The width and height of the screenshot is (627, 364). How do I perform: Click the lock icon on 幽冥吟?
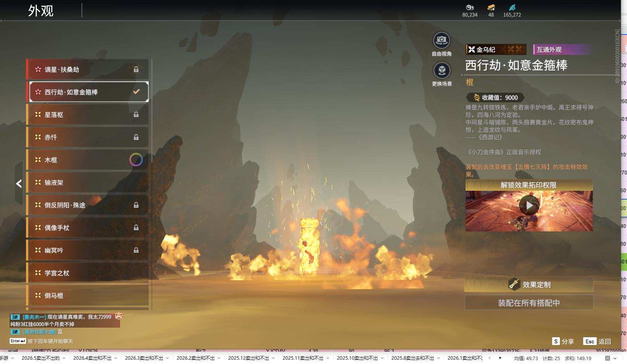(x=136, y=250)
